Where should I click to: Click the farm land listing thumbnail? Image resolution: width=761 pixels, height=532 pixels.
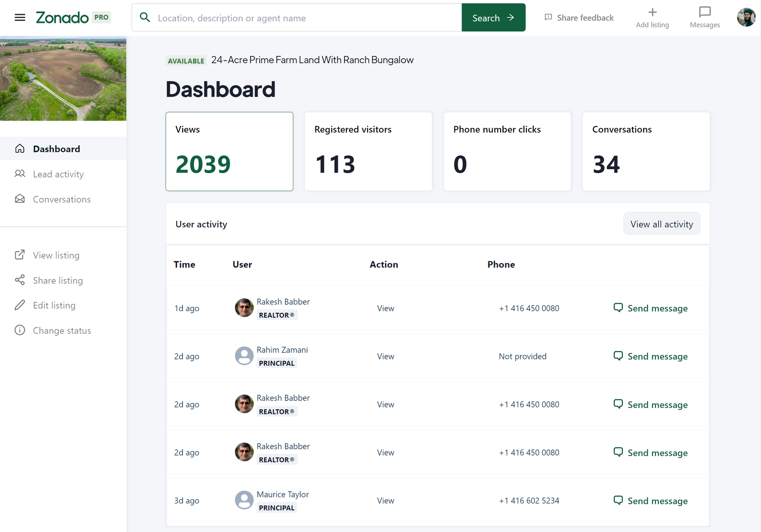tap(63, 79)
